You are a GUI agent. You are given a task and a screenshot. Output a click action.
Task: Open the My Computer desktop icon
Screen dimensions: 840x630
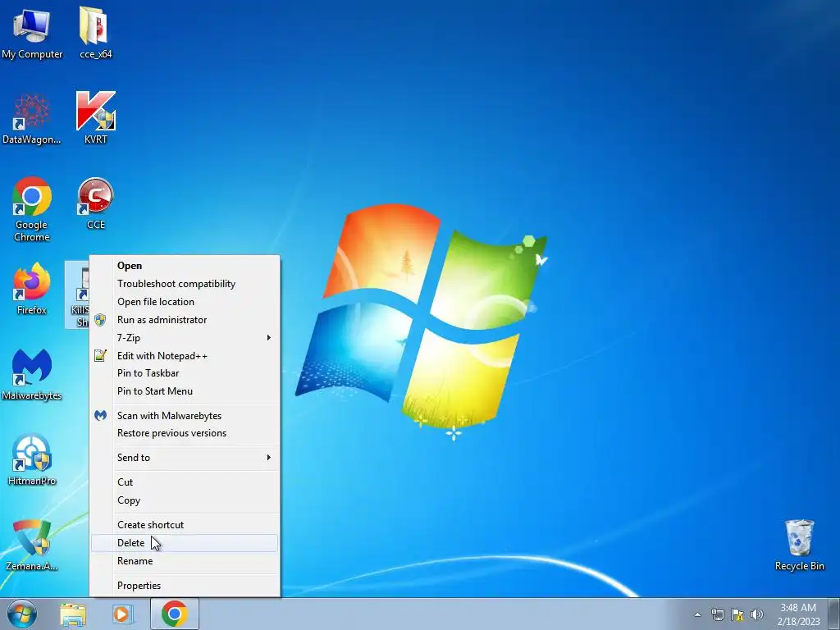(x=32, y=33)
